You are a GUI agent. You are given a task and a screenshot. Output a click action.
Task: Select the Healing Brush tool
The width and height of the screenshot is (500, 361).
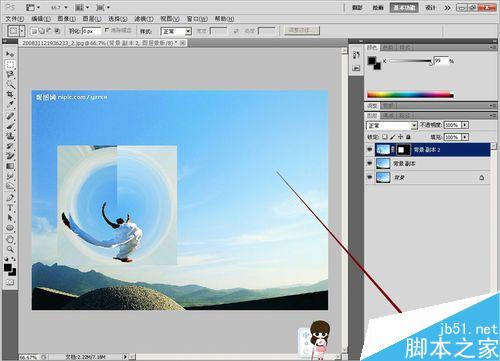(x=10, y=116)
